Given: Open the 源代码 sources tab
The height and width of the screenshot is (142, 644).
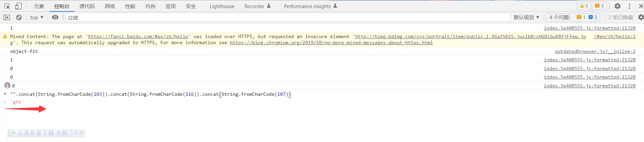Looking at the screenshot, I should point(87,6).
